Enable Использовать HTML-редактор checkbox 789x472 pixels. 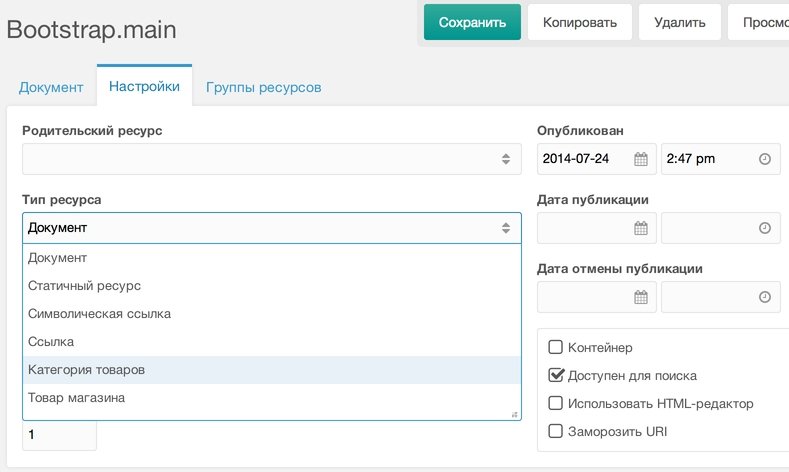point(556,403)
